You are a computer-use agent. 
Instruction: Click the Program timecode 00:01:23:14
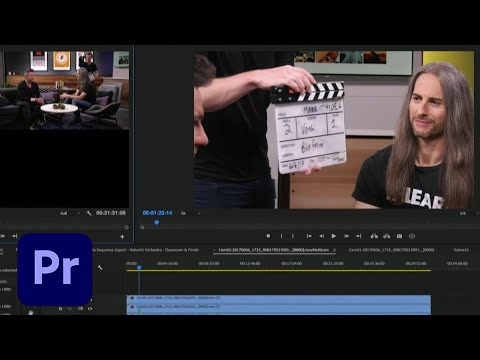coord(157,213)
